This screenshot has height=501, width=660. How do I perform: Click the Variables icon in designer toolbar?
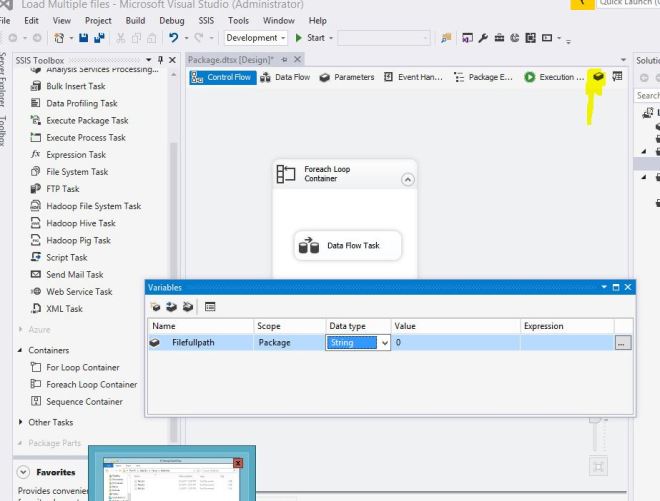[x=598, y=77]
